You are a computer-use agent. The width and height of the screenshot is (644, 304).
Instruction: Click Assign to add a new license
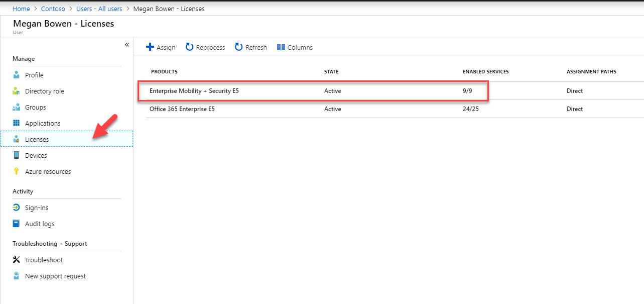(x=160, y=47)
